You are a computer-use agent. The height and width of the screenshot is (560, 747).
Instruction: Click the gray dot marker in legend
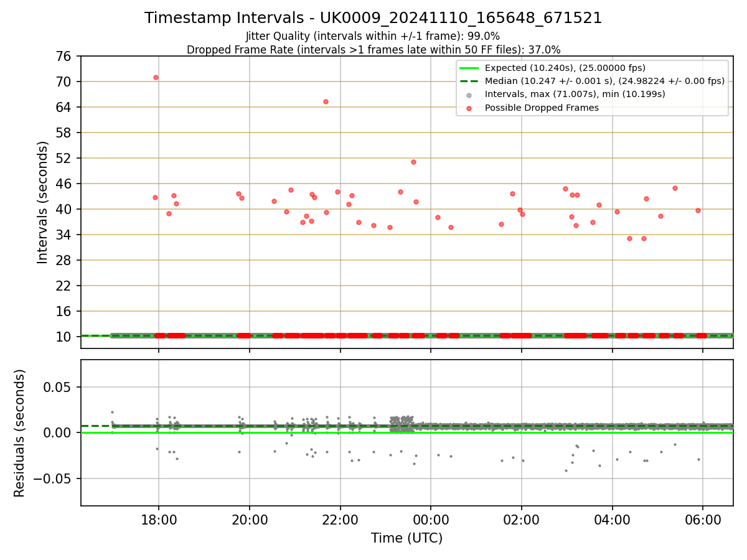coord(469,95)
